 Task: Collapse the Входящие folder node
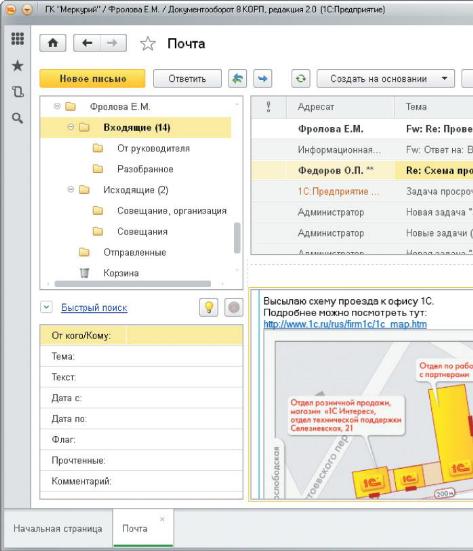[x=71, y=127]
